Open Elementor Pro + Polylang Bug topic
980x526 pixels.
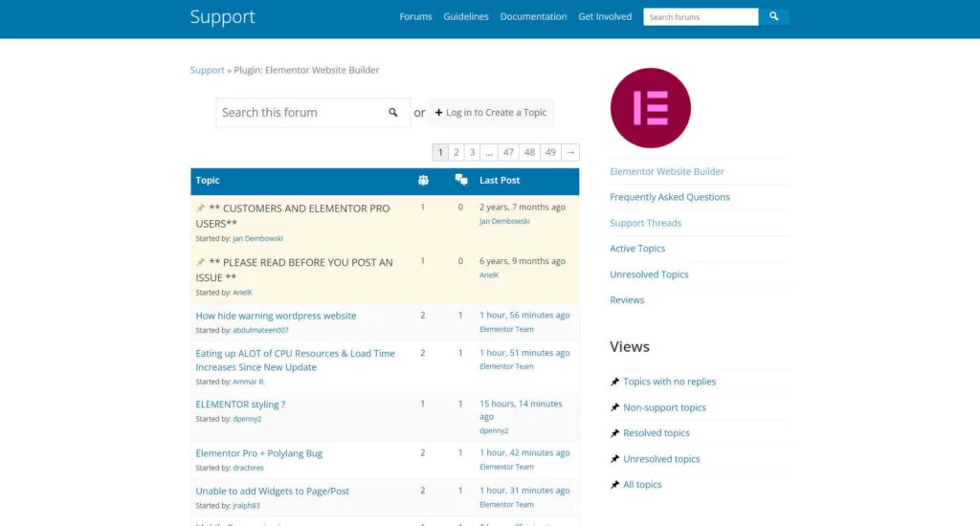click(258, 453)
